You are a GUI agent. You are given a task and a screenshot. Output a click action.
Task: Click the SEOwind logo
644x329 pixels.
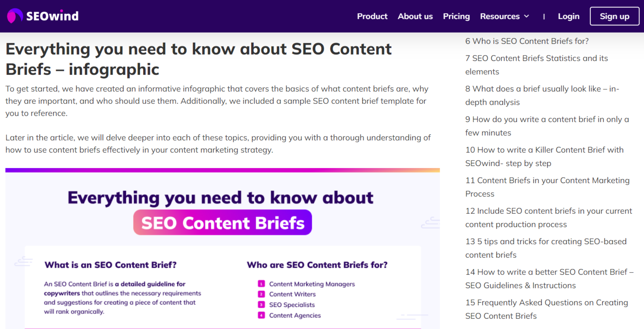tap(43, 16)
